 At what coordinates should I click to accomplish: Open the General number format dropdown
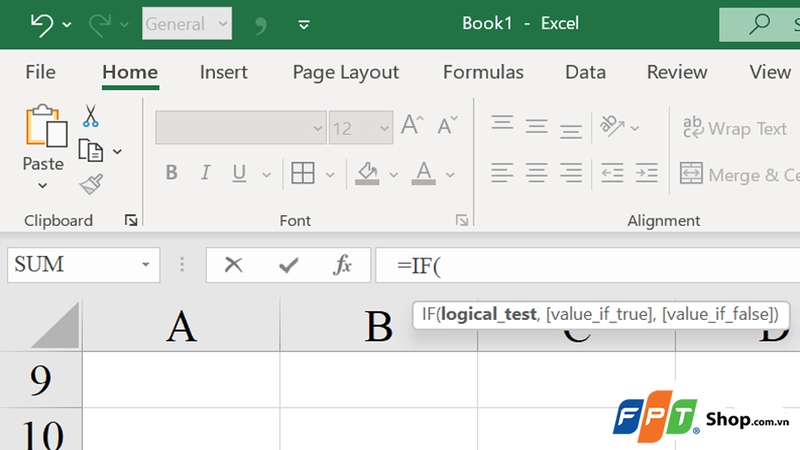tap(187, 23)
